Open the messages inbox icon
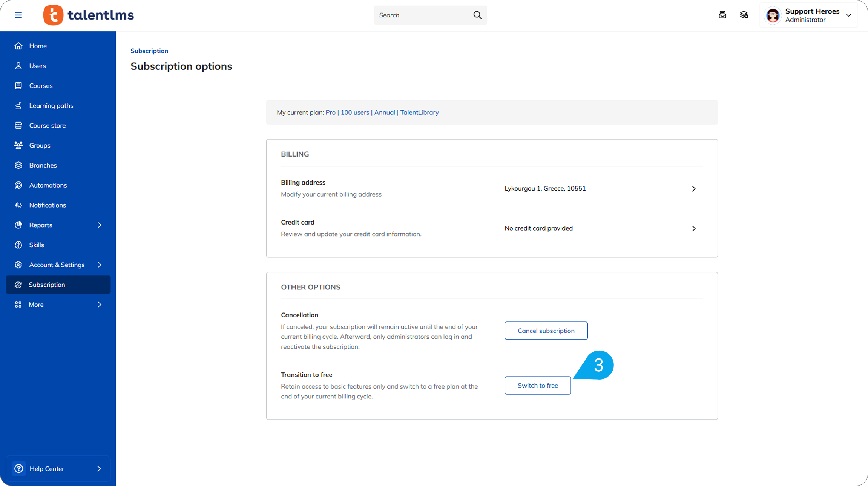Screen dimensions: 868x486 (722, 15)
